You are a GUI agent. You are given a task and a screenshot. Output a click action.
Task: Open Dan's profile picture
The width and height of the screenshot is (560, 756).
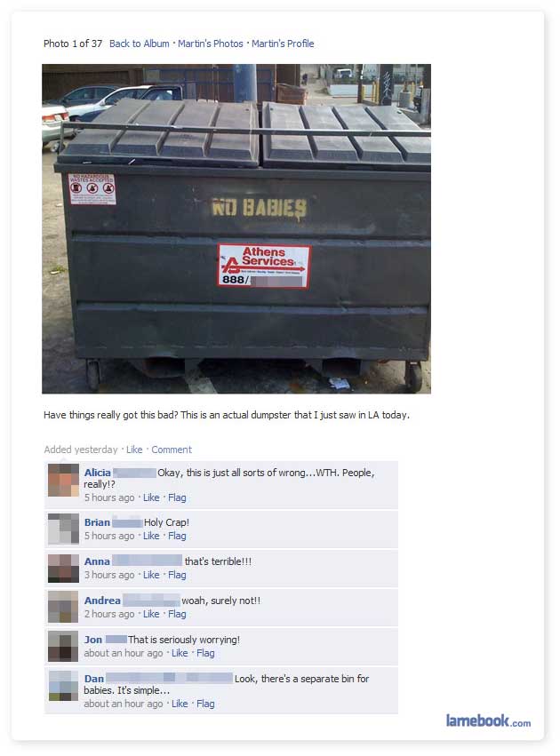click(x=63, y=685)
